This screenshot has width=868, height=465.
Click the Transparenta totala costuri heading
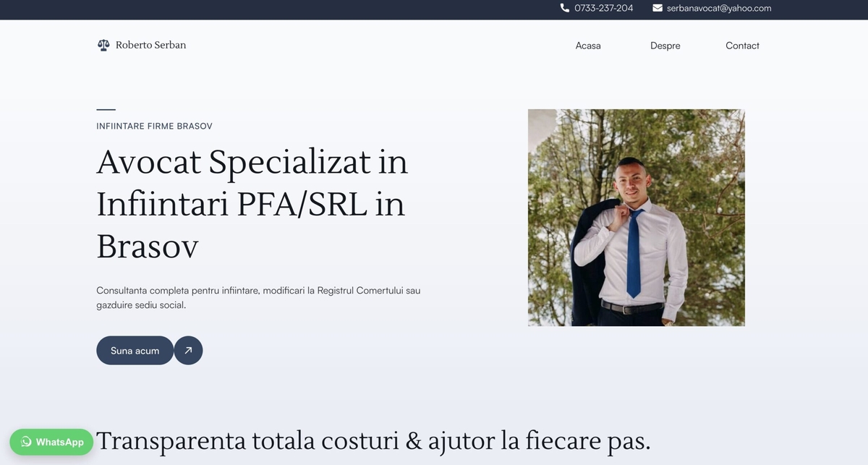click(373, 440)
